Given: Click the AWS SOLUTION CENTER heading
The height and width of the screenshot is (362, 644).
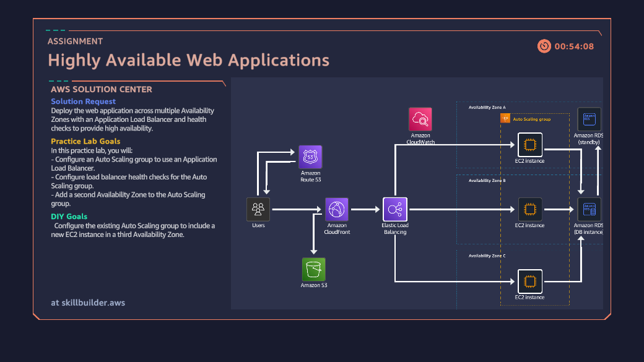Looking at the screenshot, I should coord(102,90).
